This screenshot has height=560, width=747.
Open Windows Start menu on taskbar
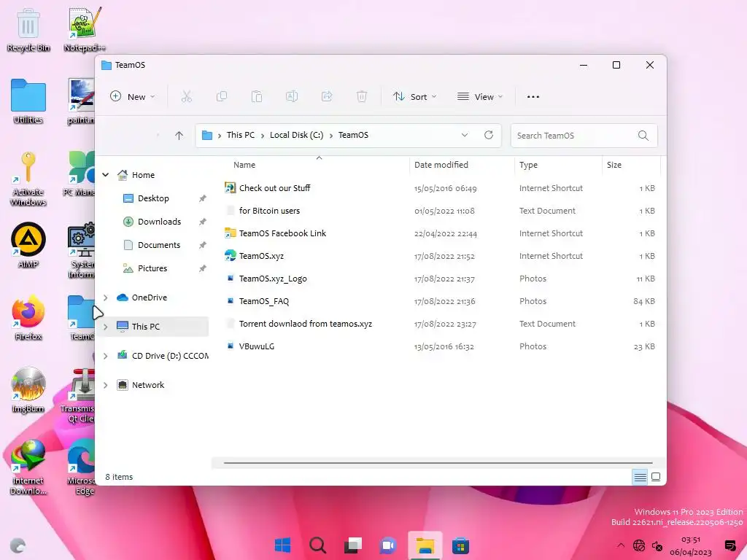click(282, 545)
